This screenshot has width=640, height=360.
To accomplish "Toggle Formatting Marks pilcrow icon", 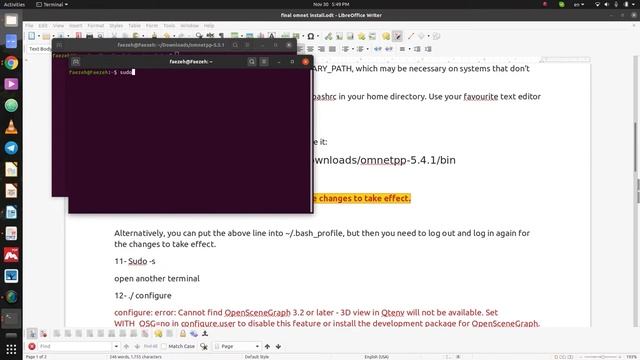I will pos(222,36).
